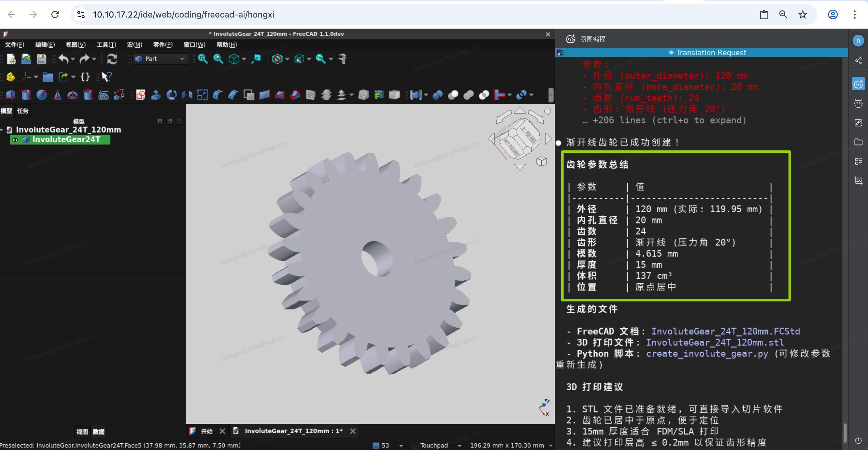Click the chat panel vertical scrollbar

tap(845, 433)
